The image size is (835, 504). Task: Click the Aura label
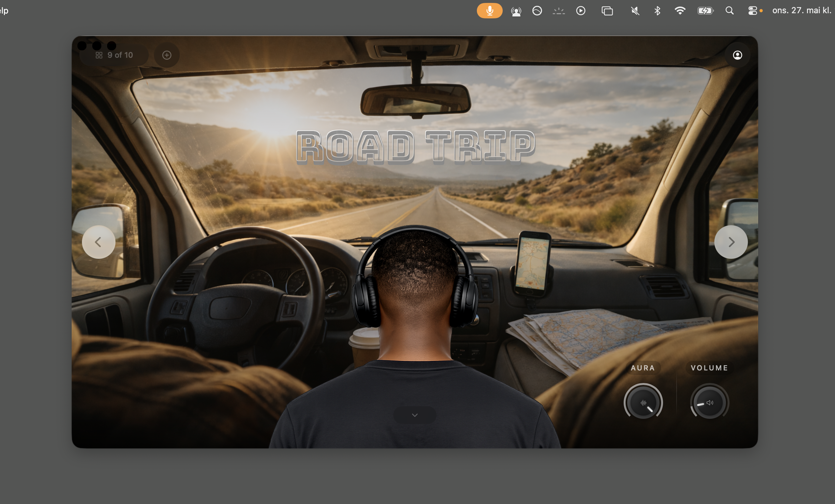click(x=643, y=368)
